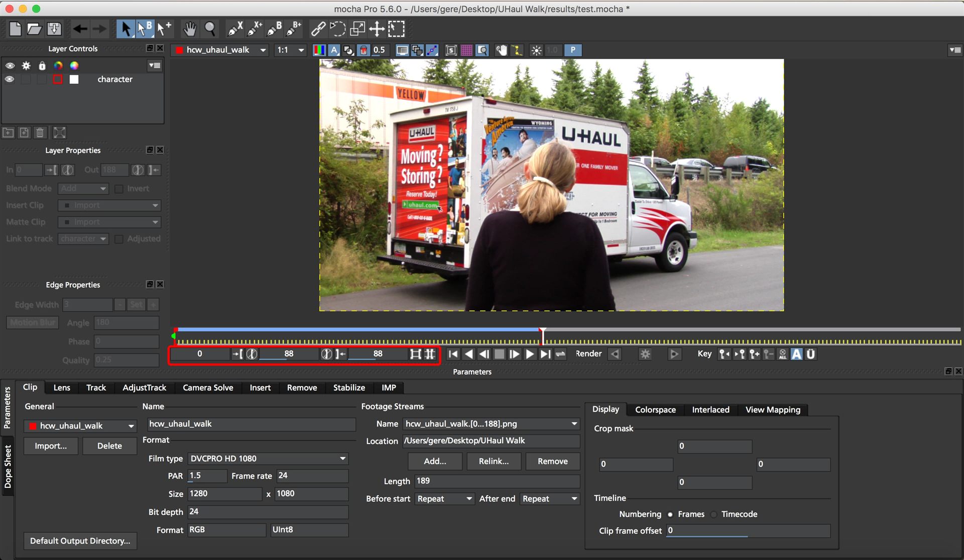Select Timecode numbering radio button
This screenshot has height=560, width=964.
714,514
